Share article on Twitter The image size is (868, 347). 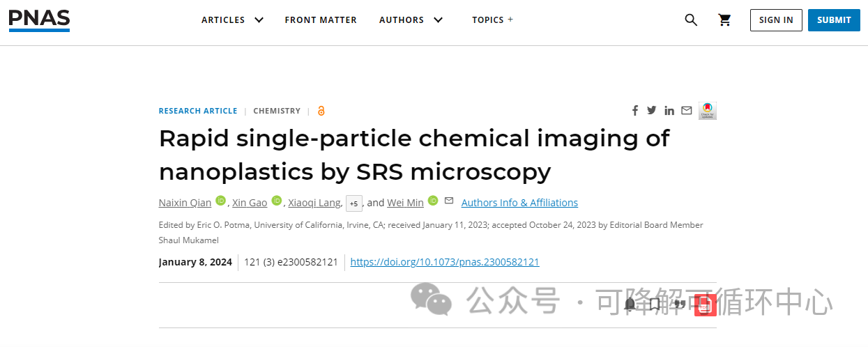tap(652, 110)
